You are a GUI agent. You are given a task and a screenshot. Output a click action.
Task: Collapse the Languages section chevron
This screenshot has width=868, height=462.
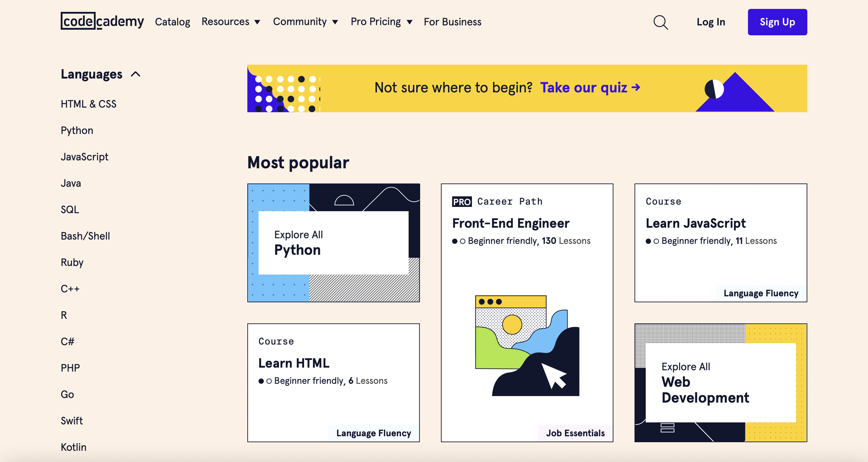click(136, 74)
